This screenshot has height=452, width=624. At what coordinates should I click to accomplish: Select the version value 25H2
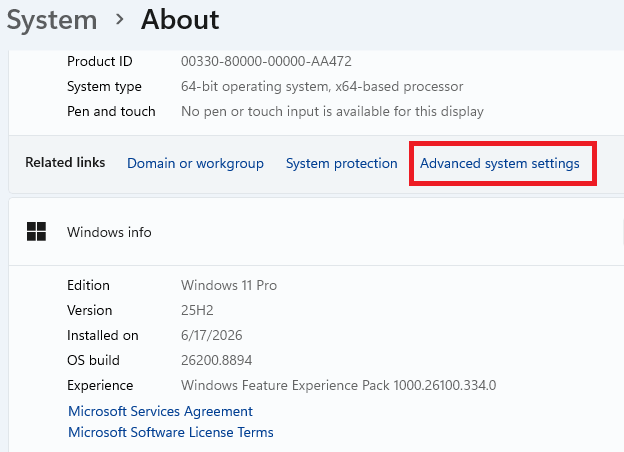point(197,310)
